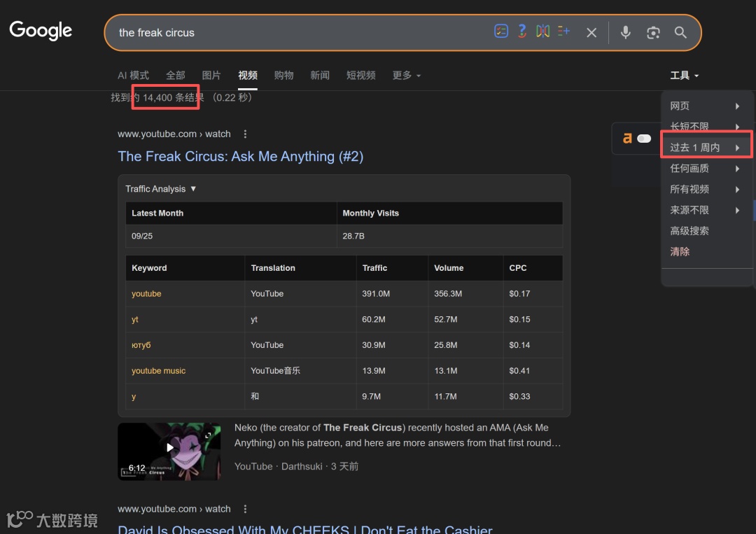This screenshot has height=534, width=756.
Task: Click the Google logo
Action: point(41,30)
